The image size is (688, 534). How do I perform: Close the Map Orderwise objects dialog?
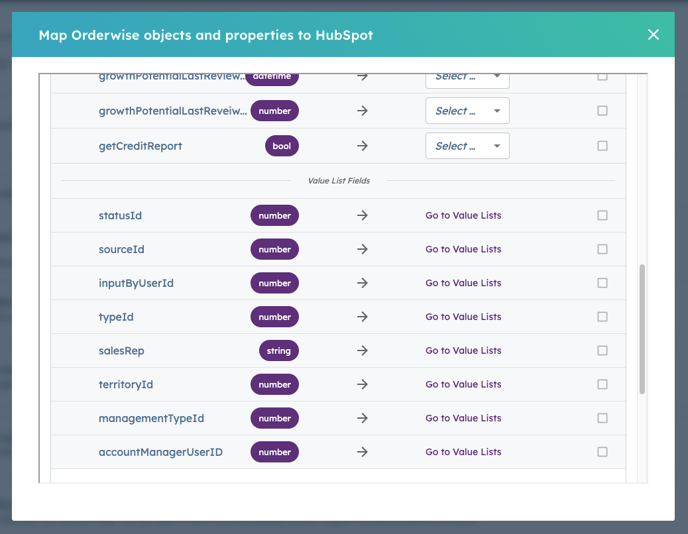click(653, 35)
